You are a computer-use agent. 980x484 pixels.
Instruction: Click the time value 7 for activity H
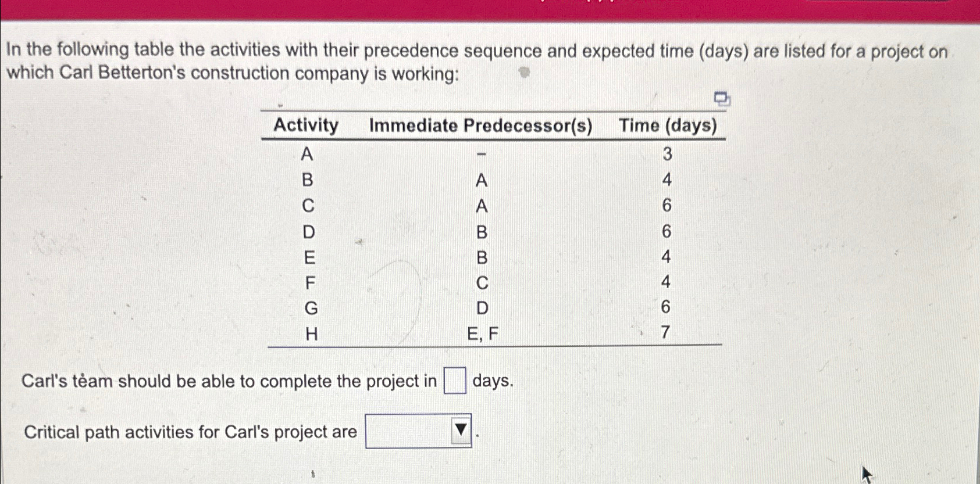(x=665, y=334)
